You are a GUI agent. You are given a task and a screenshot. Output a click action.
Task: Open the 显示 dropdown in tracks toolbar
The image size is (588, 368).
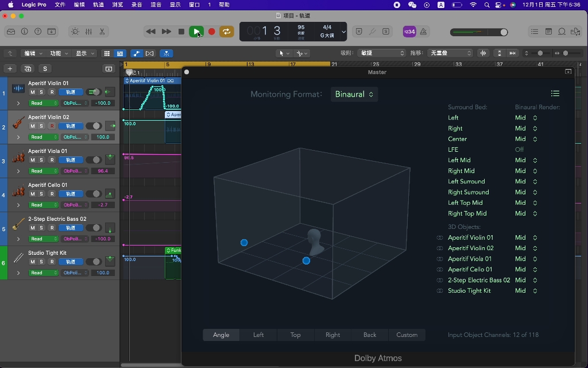pyautogui.click(x=85, y=53)
